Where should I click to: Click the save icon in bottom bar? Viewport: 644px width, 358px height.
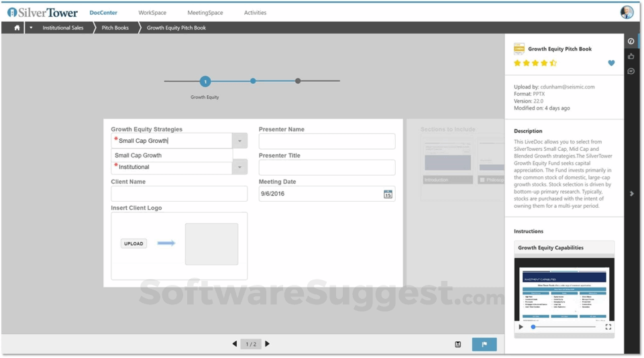tap(458, 345)
